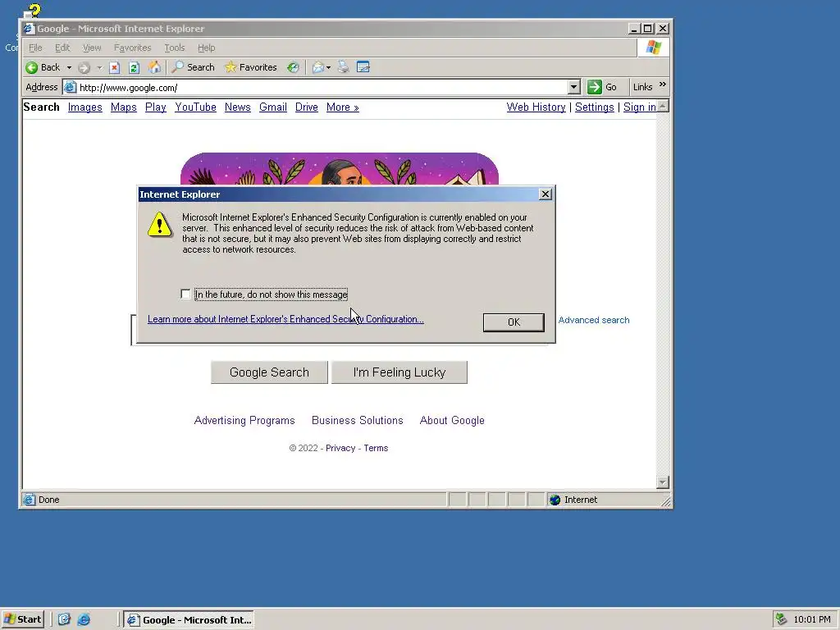Screen dimensions: 840x630
Task: Click the Google doodle image
Action: (x=340, y=168)
